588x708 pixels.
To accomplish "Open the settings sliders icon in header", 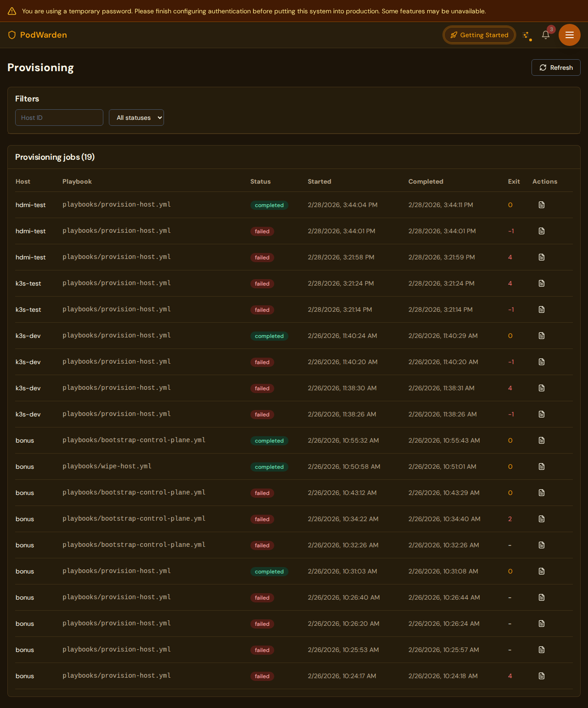I will [x=527, y=34].
